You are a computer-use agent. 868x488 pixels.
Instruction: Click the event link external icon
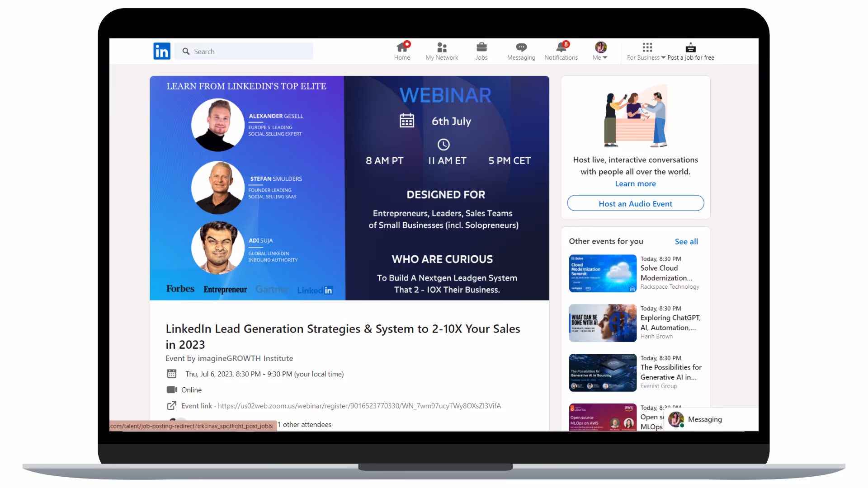[172, 406]
